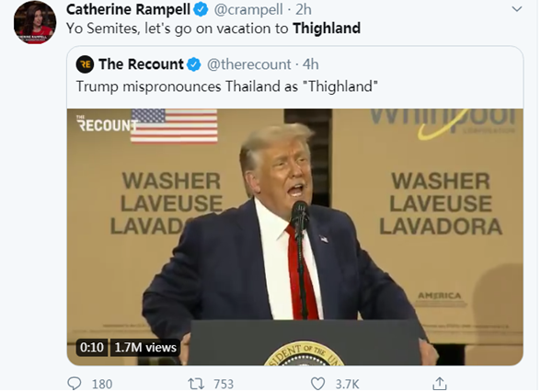Image resolution: width=541 pixels, height=392 pixels.
Task: Open Catherine Rampell's profile picture
Action: click(x=35, y=22)
